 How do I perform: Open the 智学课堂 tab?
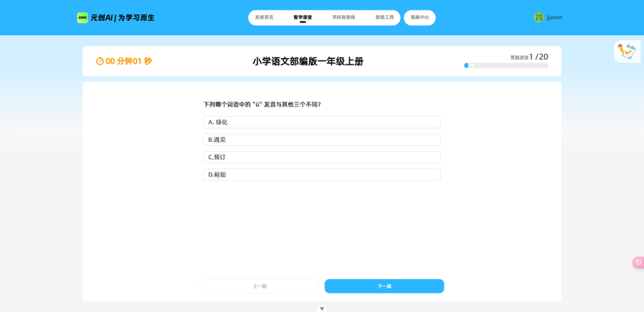pos(303,18)
